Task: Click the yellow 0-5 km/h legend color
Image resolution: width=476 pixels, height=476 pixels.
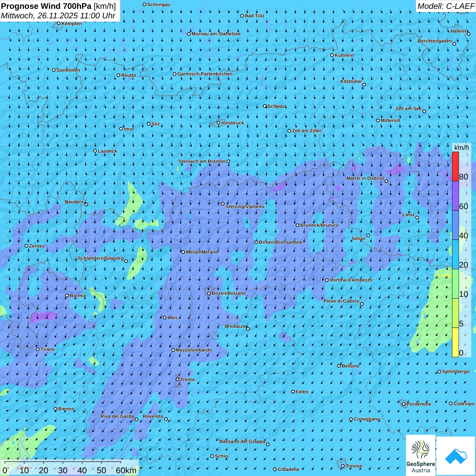Action: [x=455, y=342]
